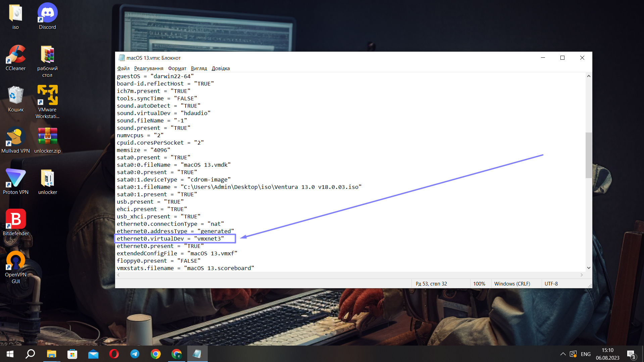Click horizontal scrollbar left arrow

pos(118,275)
